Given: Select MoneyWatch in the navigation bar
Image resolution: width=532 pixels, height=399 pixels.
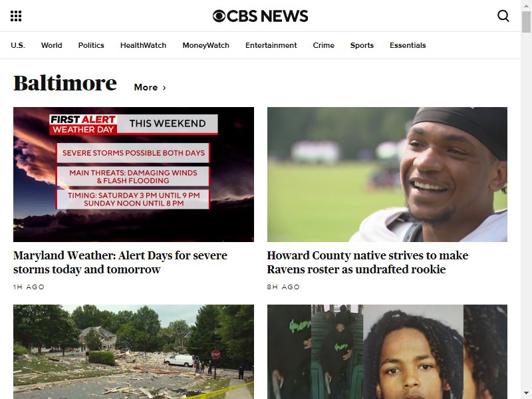Looking at the screenshot, I should click(x=205, y=45).
